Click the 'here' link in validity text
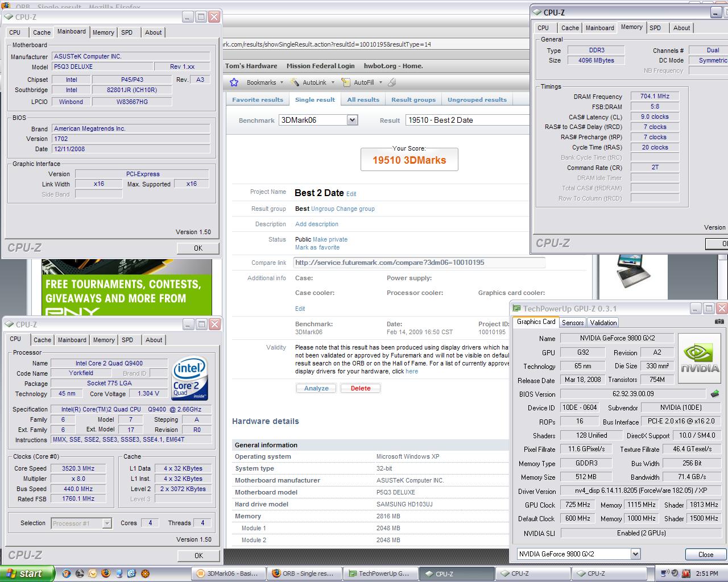Screen dimensions: 728x582 tap(412, 371)
